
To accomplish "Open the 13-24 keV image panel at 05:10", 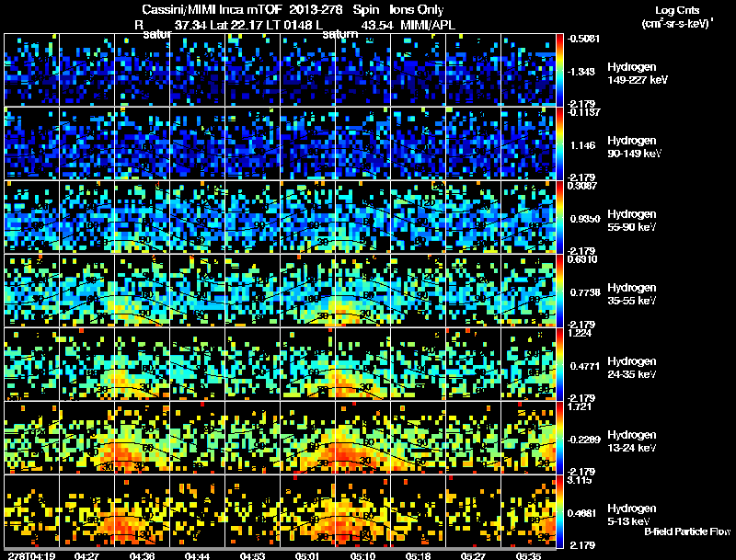I will point(362,438).
